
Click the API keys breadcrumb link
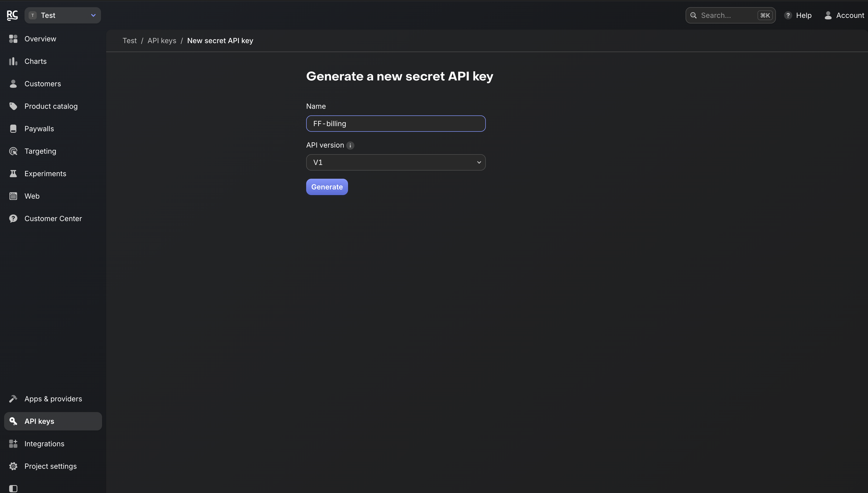click(162, 41)
